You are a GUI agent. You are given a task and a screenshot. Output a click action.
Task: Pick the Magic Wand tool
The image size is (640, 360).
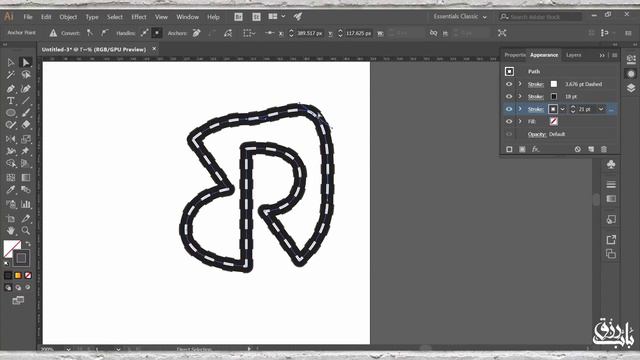(x=11, y=75)
